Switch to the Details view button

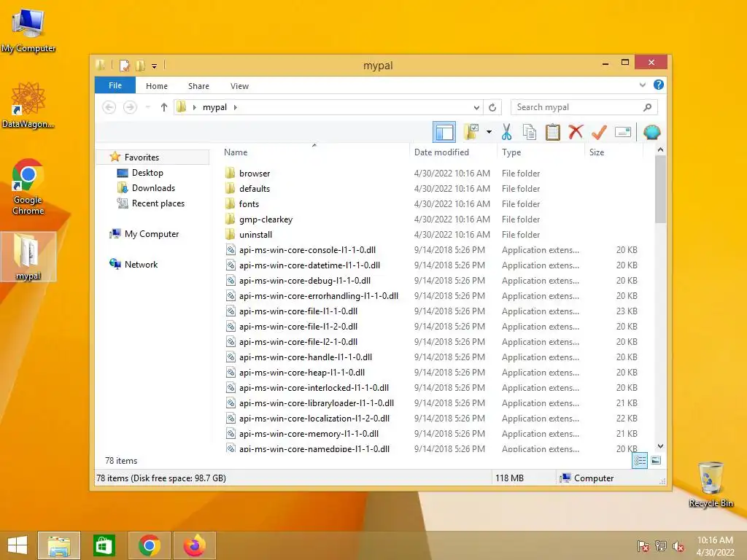[640, 460]
